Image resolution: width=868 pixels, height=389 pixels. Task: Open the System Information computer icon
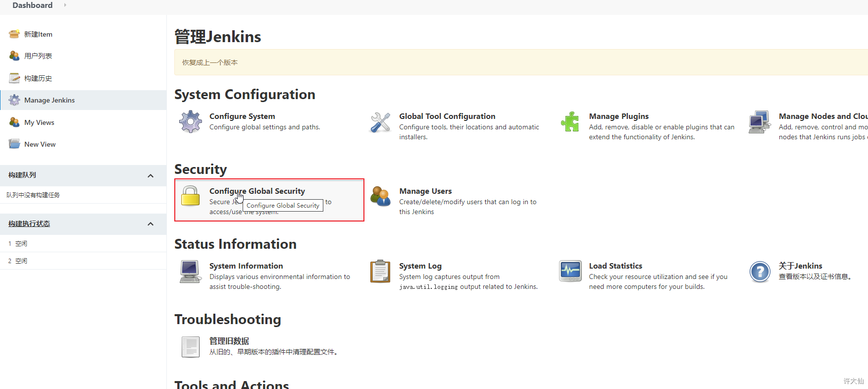point(191,272)
